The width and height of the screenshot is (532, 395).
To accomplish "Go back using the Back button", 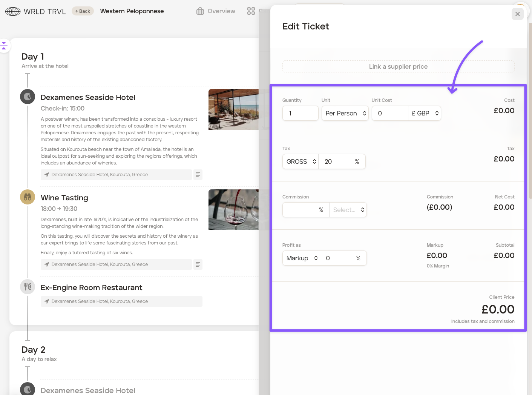I will 83,11.
